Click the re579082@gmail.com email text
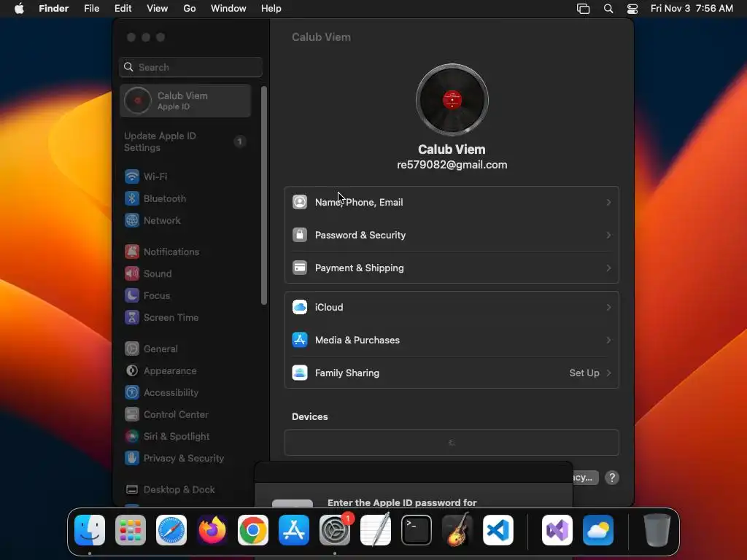The image size is (747, 560). [x=452, y=165]
